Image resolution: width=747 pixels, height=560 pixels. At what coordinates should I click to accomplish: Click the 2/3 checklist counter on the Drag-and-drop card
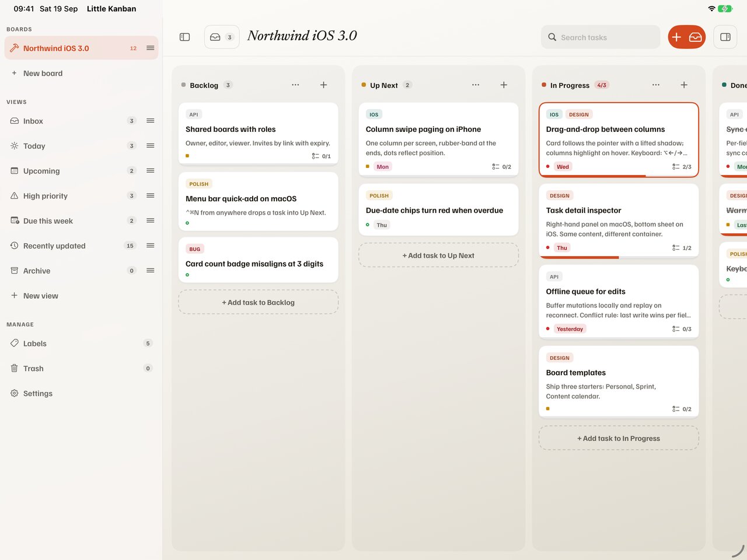[682, 167]
